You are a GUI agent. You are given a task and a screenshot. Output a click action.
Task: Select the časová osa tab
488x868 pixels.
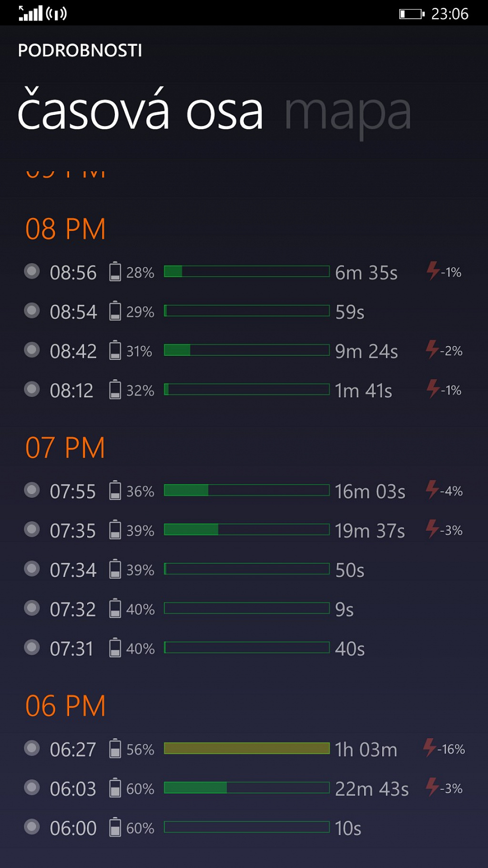(x=141, y=110)
